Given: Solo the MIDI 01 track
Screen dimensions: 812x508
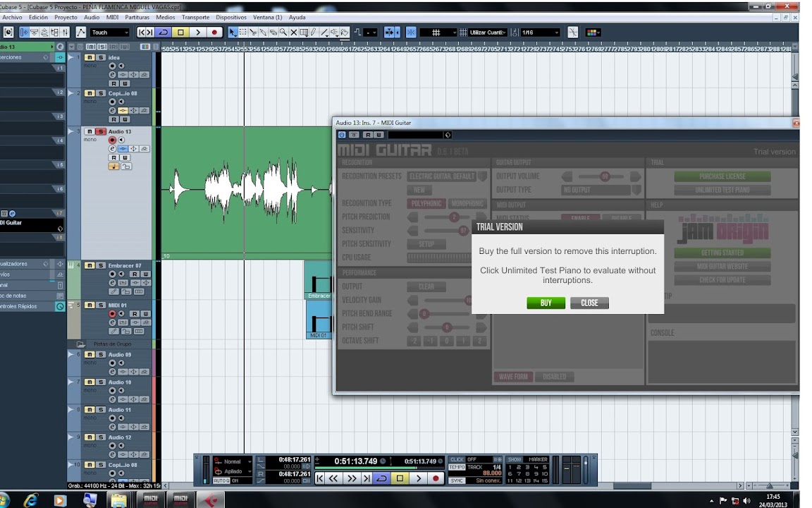Looking at the screenshot, I should [x=101, y=306].
